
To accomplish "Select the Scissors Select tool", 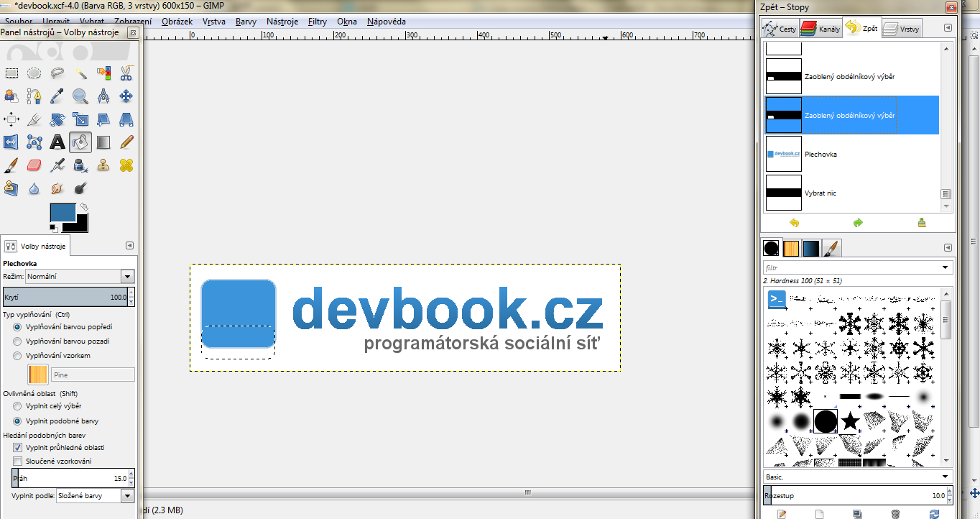I will click(x=126, y=73).
